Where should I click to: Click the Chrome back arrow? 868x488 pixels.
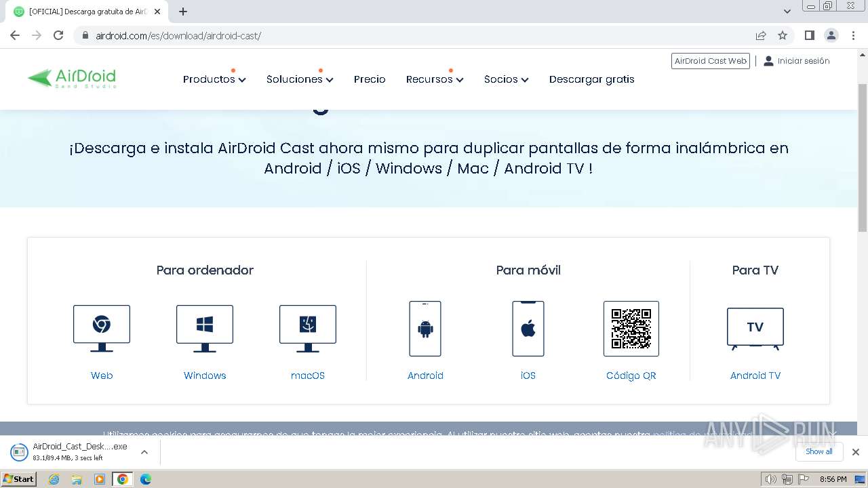click(15, 35)
